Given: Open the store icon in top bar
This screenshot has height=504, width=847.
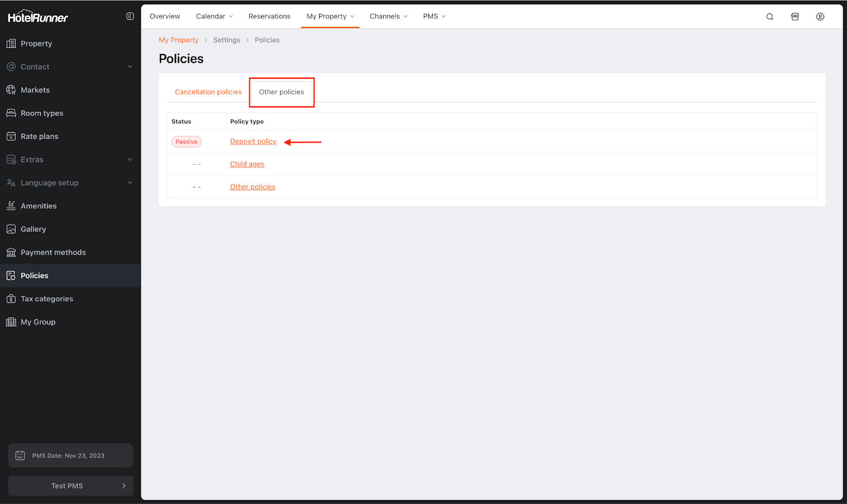Looking at the screenshot, I should click(x=795, y=16).
